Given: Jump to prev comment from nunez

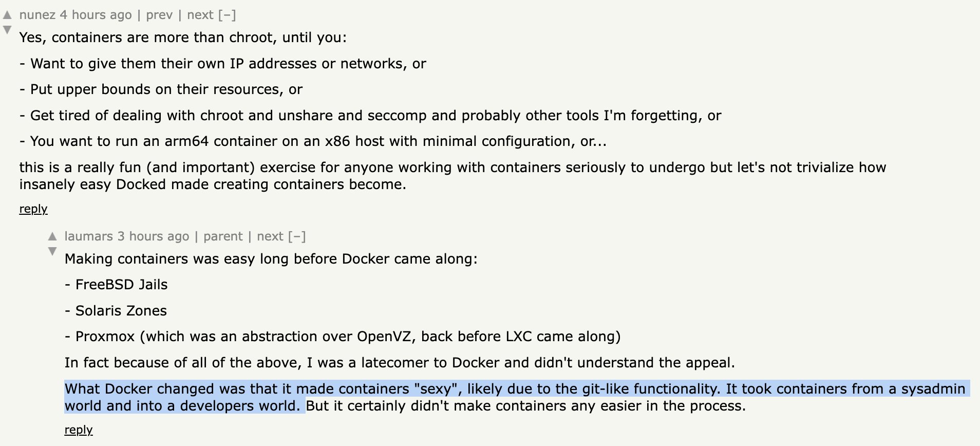Looking at the screenshot, I should coord(159,15).
